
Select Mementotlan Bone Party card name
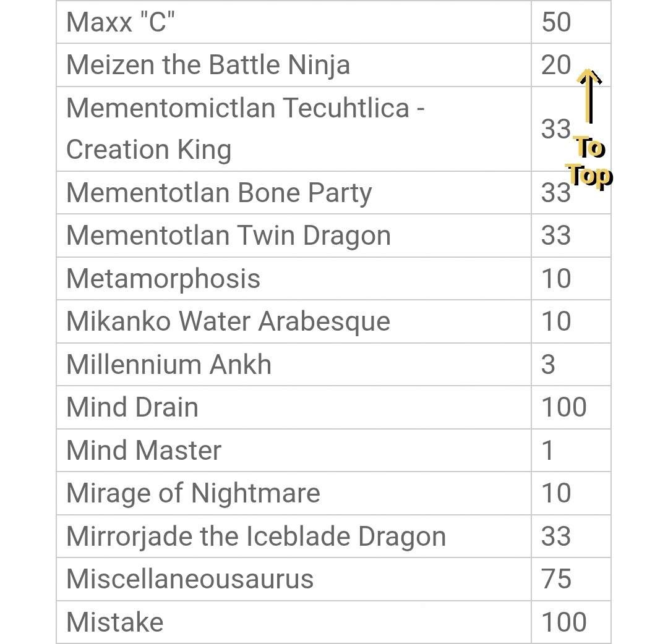point(219,193)
